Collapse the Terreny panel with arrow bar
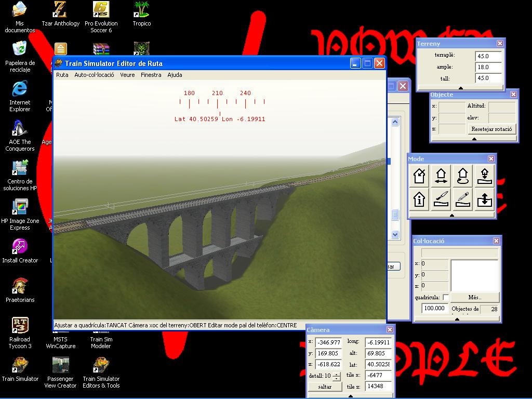The height and width of the screenshot is (399, 532). click(460, 88)
